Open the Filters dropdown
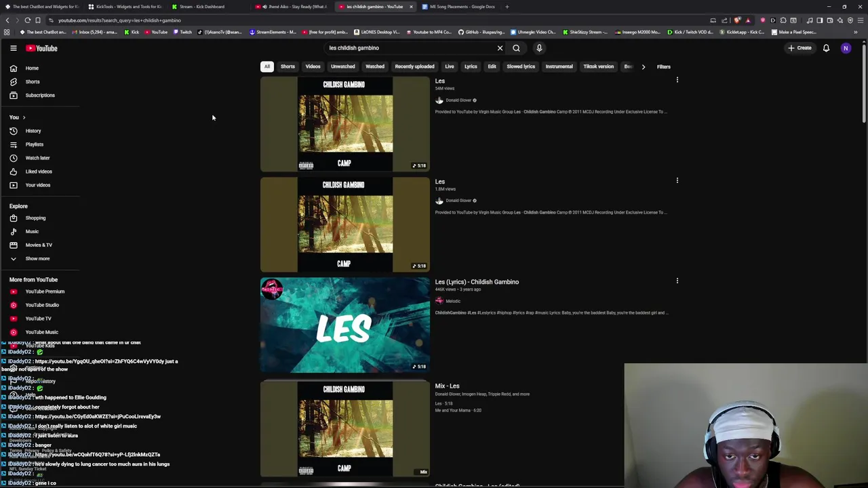This screenshot has width=868, height=488. [663, 66]
